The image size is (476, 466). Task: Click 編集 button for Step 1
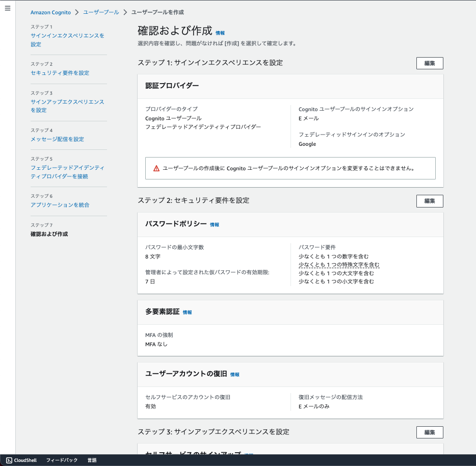point(430,63)
